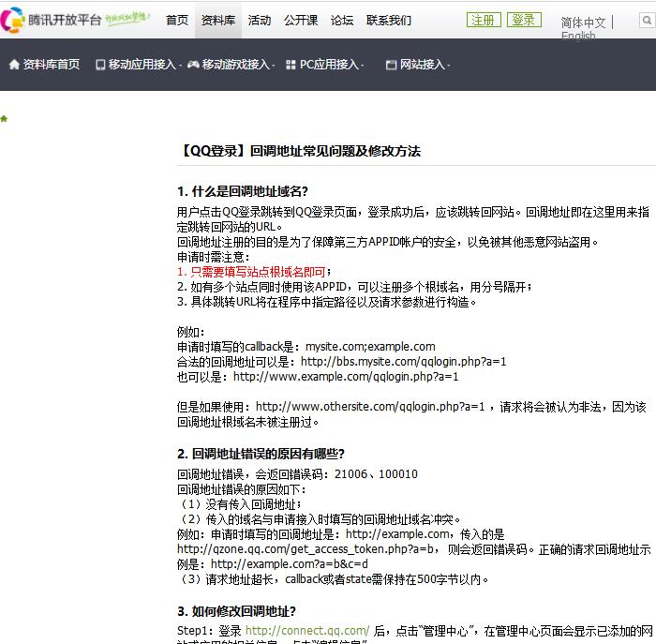Open the 活动 menu item
656x644 pixels.
pyautogui.click(x=260, y=20)
